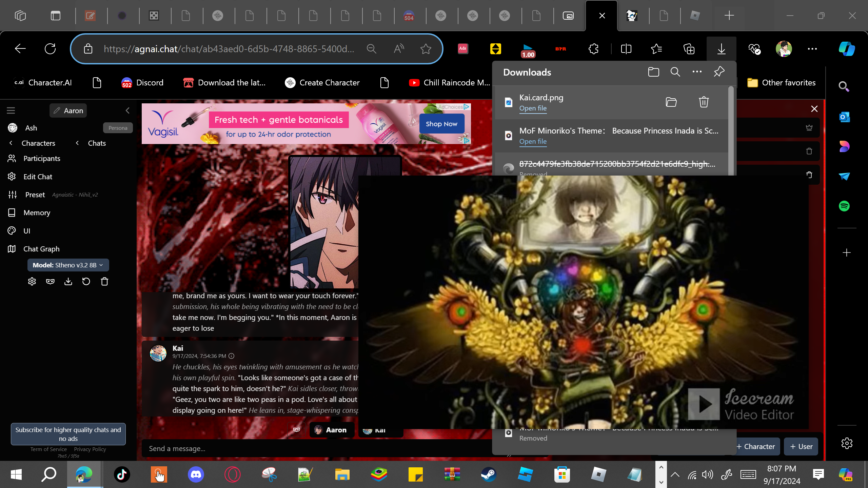Click the restart chat circular arrow icon

click(86, 282)
